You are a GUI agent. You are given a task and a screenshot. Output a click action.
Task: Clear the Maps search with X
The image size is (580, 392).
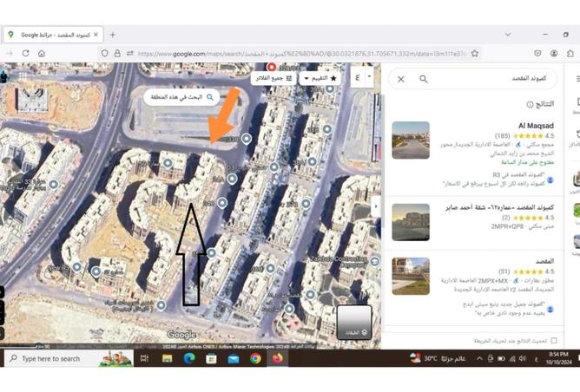pos(401,79)
